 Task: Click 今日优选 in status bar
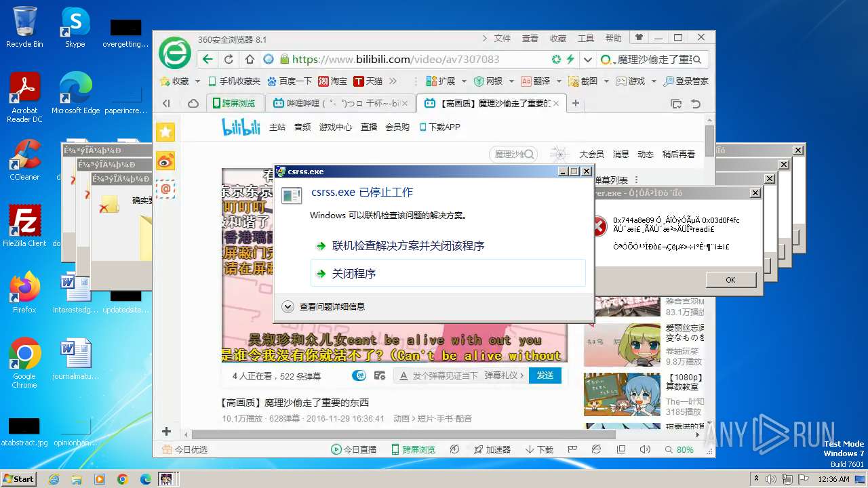tap(184, 449)
